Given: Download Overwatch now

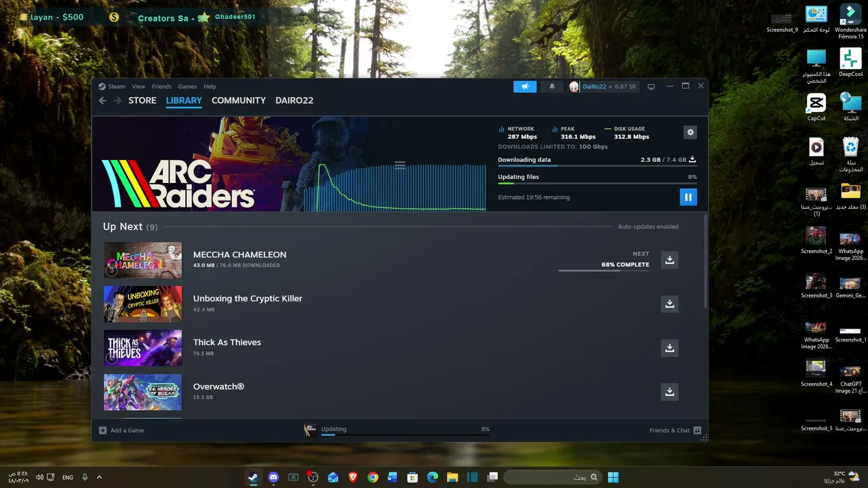Looking at the screenshot, I should coord(669,392).
